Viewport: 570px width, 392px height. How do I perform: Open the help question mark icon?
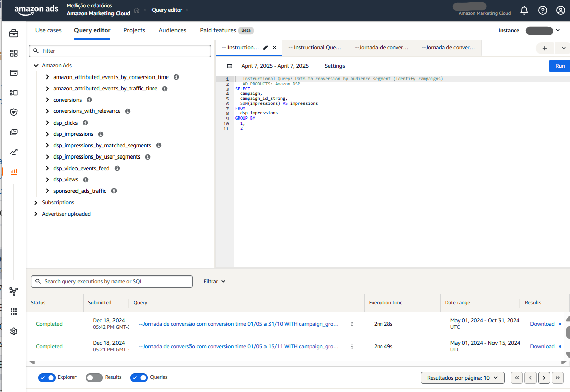click(542, 10)
